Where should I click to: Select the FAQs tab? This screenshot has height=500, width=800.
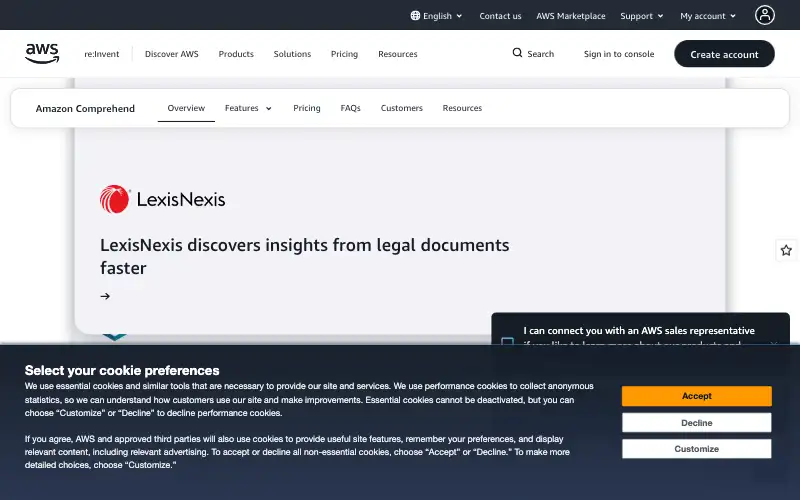(x=351, y=108)
